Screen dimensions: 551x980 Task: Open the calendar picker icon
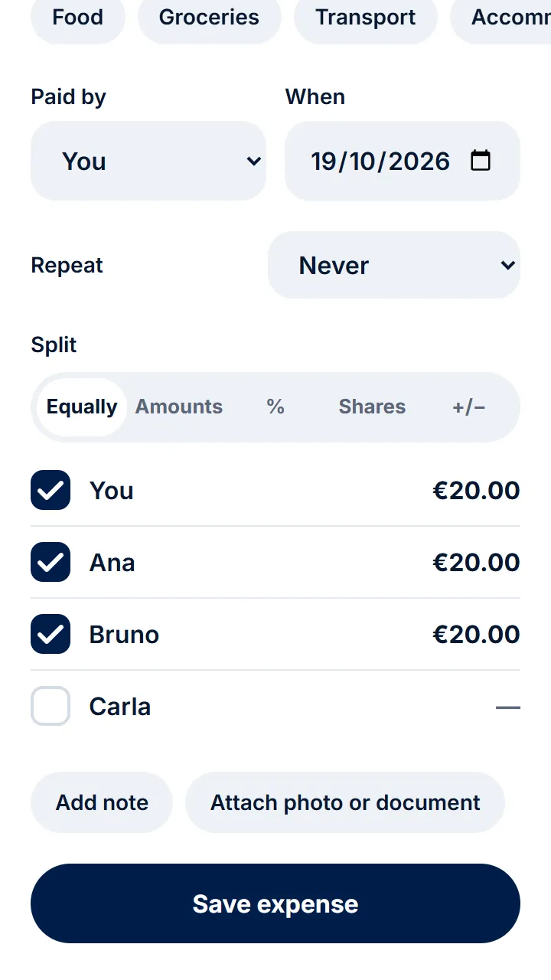(x=480, y=161)
